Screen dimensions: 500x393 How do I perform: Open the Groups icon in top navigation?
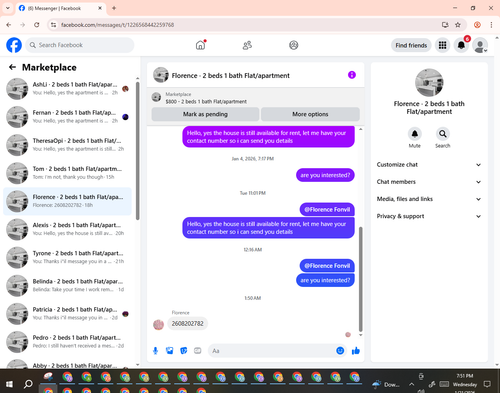pos(293,45)
